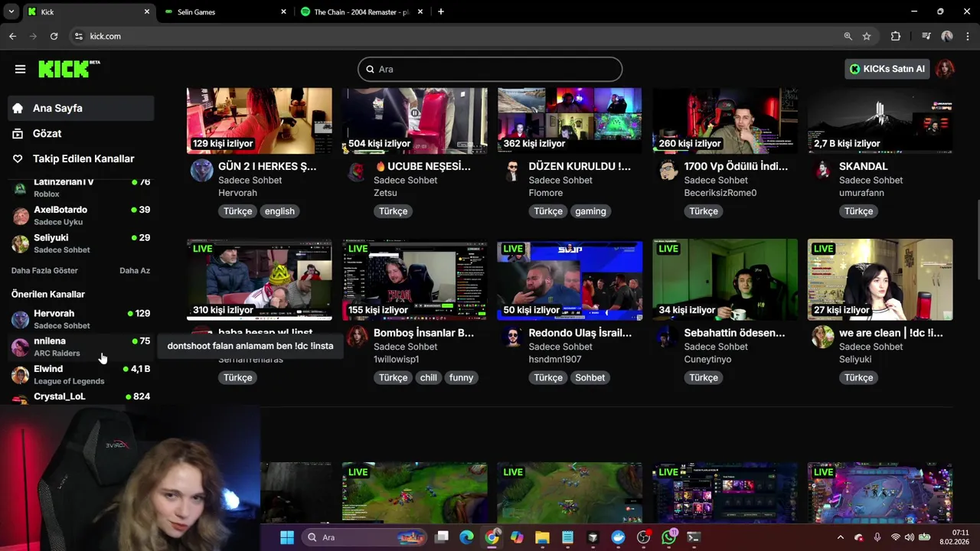
Task: Click the funny tag on Bomboş İnsanlar stream
Action: (462, 378)
